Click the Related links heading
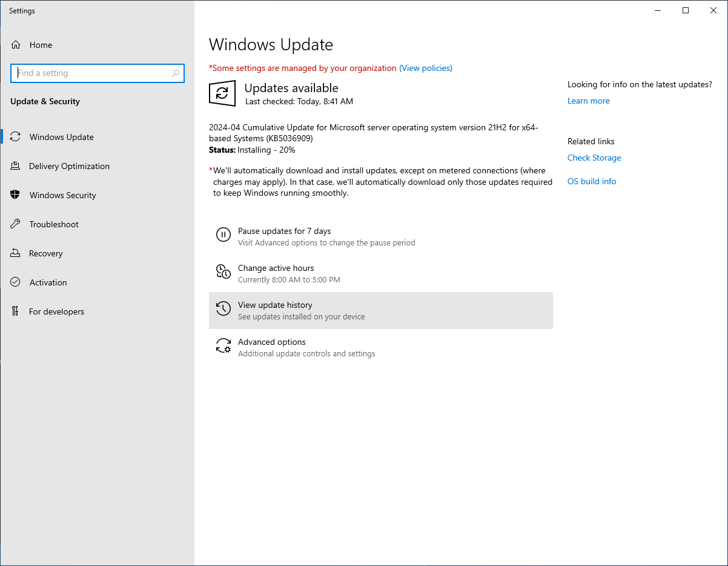728x566 pixels. (591, 141)
